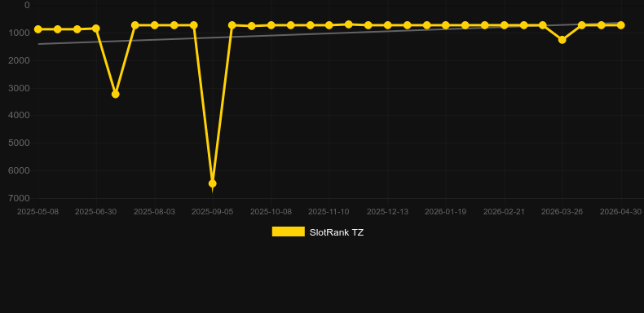Select the lowest data point near 6500
Image resolution: width=644 pixels, height=313 pixels.
[x=212, y=183]
